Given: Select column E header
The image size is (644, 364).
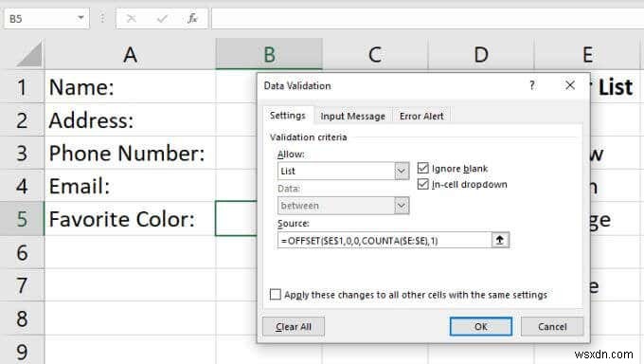Looking at the screenshot, I should 587,54.
